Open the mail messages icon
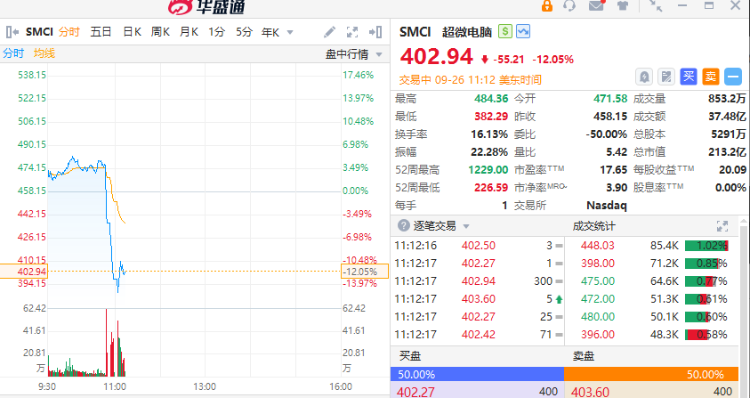The width and height of the screenshot is (750, 398). point(596,6)
